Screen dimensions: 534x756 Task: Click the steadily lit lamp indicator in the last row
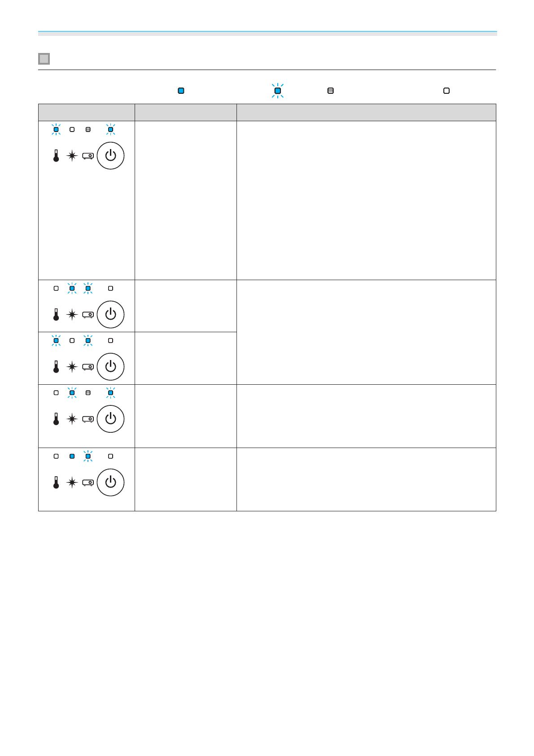72,456
